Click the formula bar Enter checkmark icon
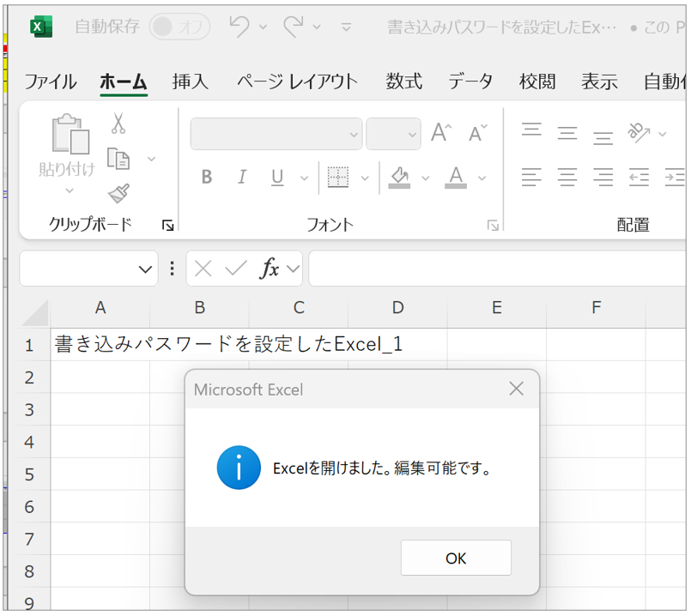 pyautogui.click(x=236, y=268)
